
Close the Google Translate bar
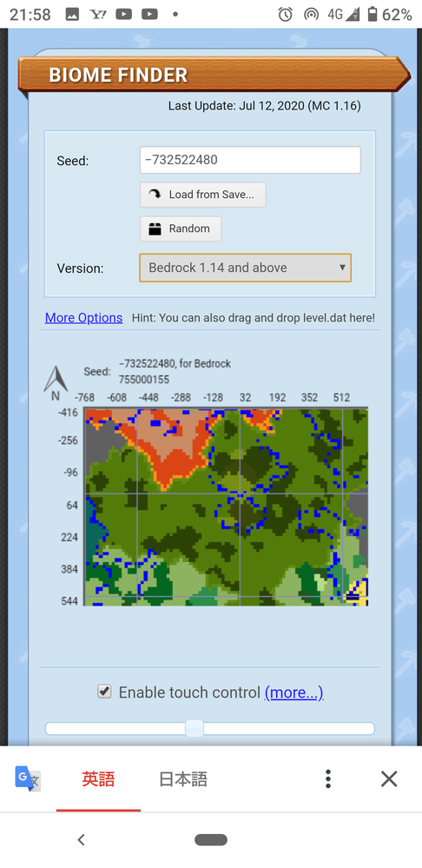pyautogui.click(x=389, y=779)
